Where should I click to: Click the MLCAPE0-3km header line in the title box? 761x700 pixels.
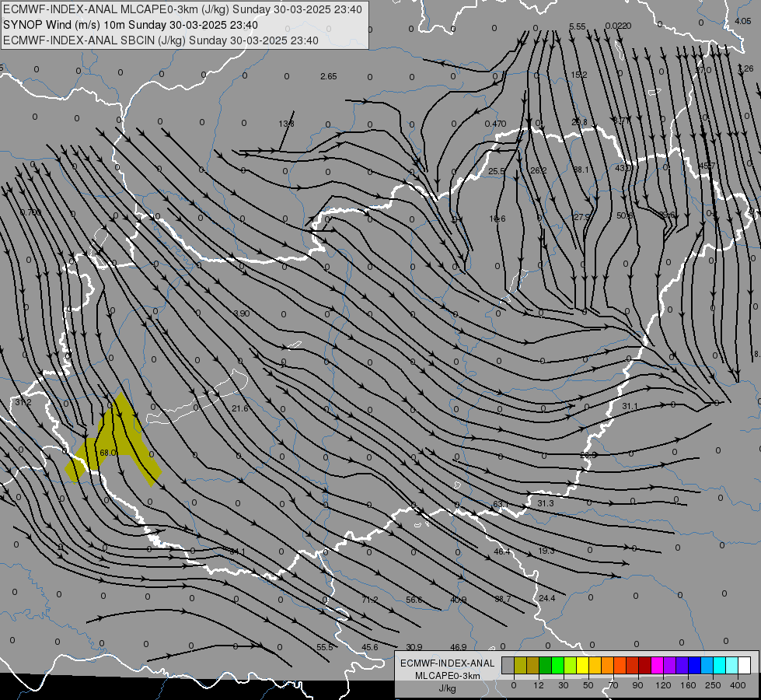point(183,9)
